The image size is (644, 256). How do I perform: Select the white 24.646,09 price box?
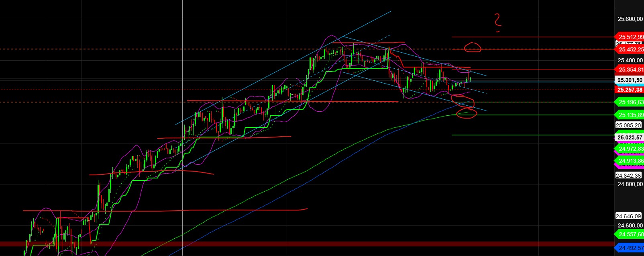point(629,216)
